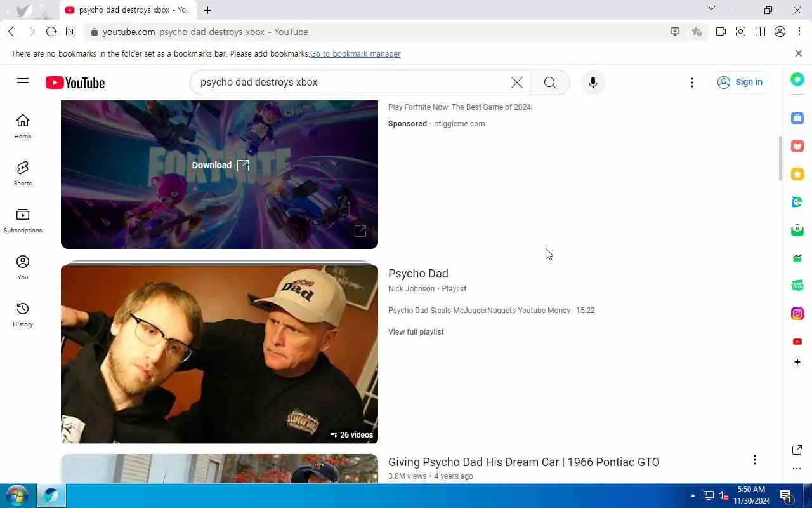Open the You section in sidebar
This screenshot has height=508, width=812.
[23, 267]
